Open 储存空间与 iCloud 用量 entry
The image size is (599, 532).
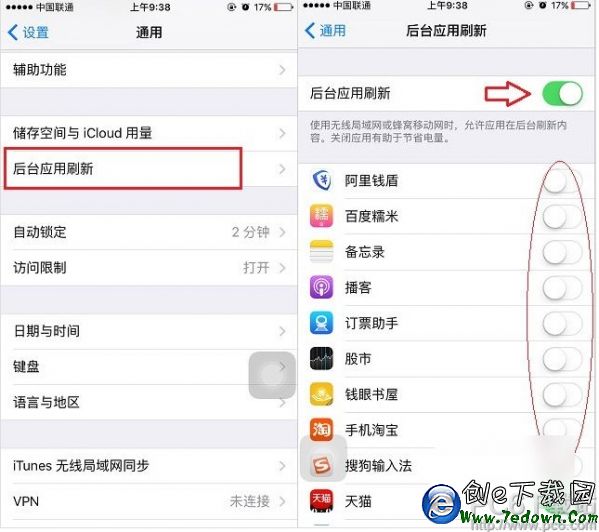click(x=149, y=133)
